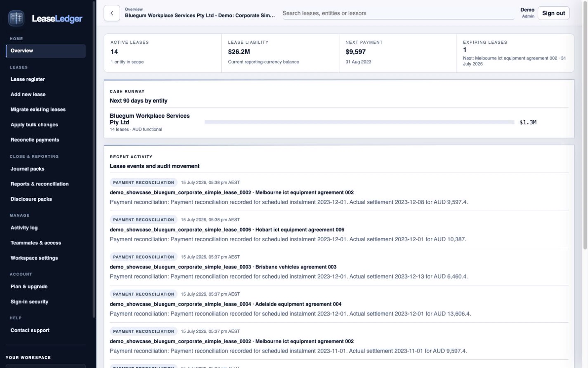This screenshot has height=368, width=588.
Task: Select Add new lease
Action: [x=28, y=94]
